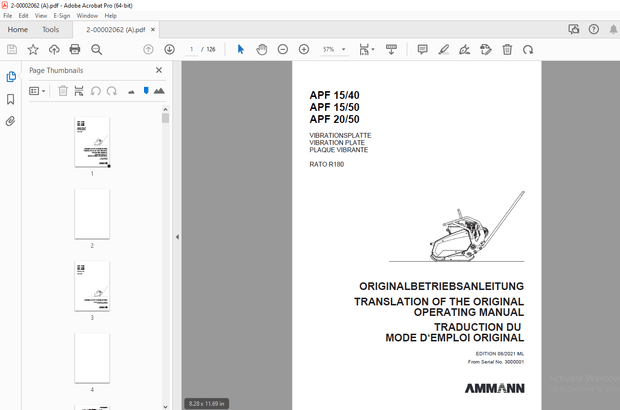The image size is (620, 410).
Task: Click the fit page scrolling mode icon
Action: click(x=364, y=49)
